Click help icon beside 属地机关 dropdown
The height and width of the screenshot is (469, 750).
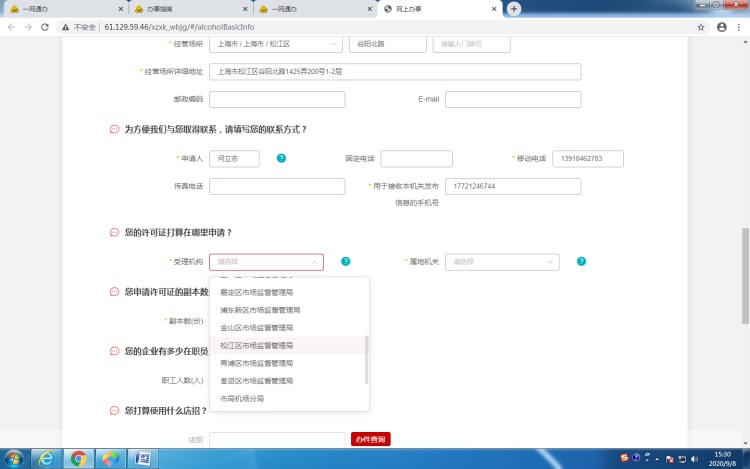pos(581,261)
